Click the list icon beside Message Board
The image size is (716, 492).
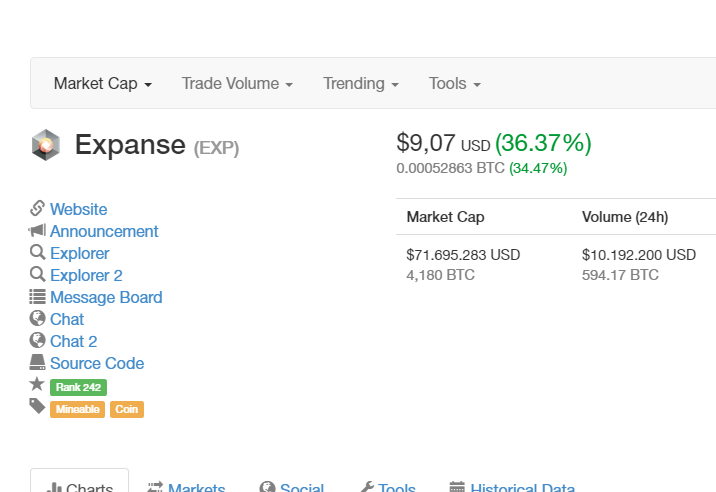coord(38,297)
